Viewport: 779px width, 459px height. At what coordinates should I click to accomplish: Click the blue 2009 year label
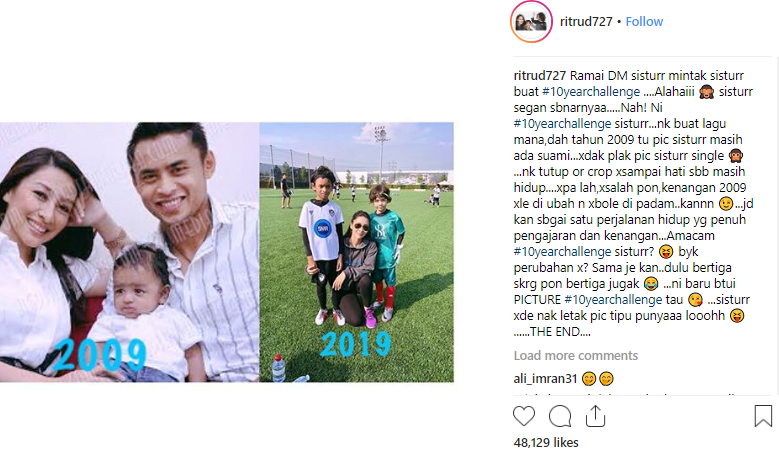click(x=101, y=354)
